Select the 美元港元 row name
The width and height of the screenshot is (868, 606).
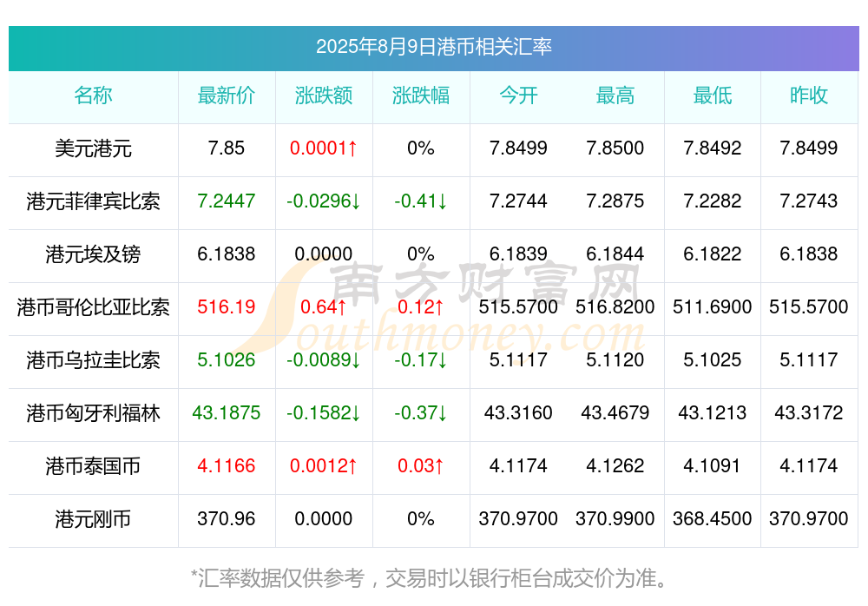93,148
